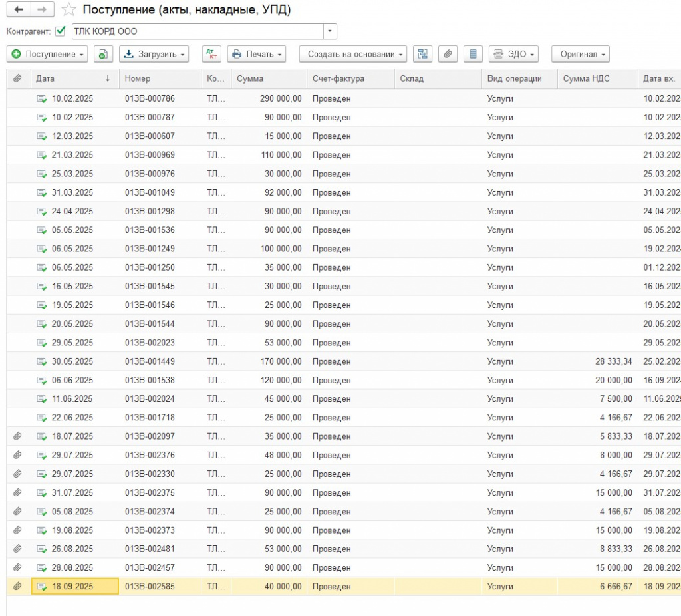The height and width of the screenshot is (616, 681).
Task: Toggle the Контрагент filter checkbox
Action: 61,31
